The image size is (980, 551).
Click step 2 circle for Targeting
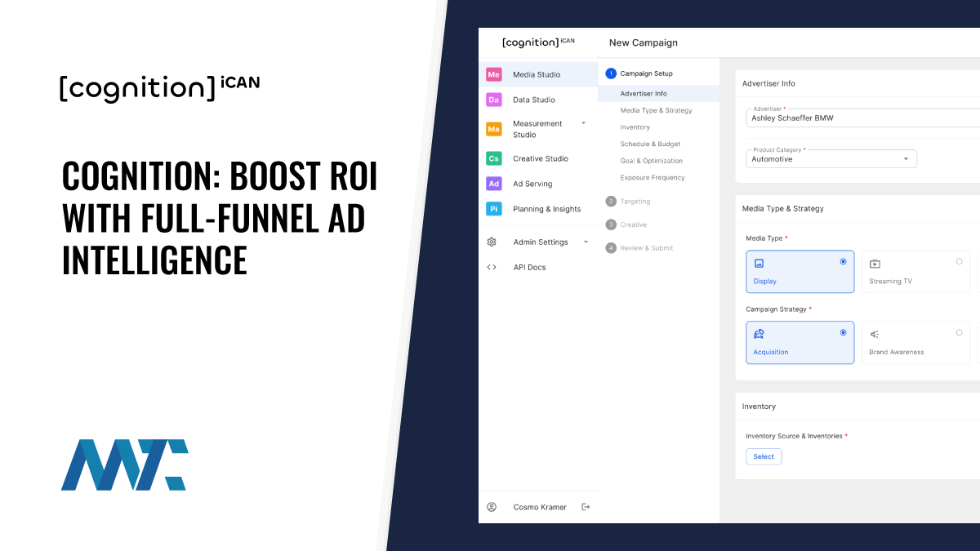[x=610, y=201]
